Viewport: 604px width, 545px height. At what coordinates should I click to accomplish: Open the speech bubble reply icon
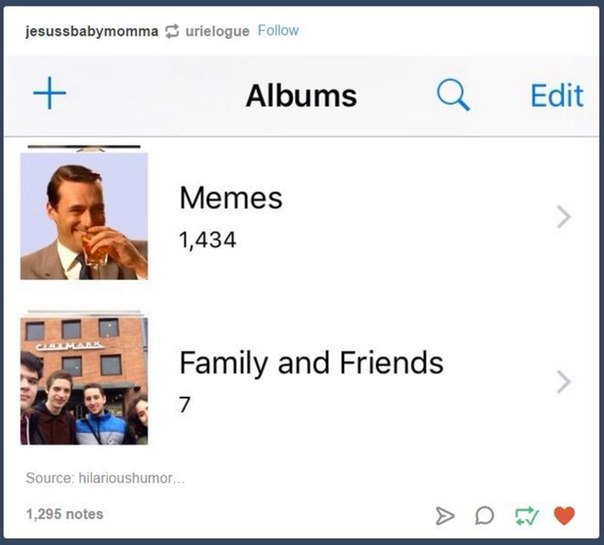point(484,516)
